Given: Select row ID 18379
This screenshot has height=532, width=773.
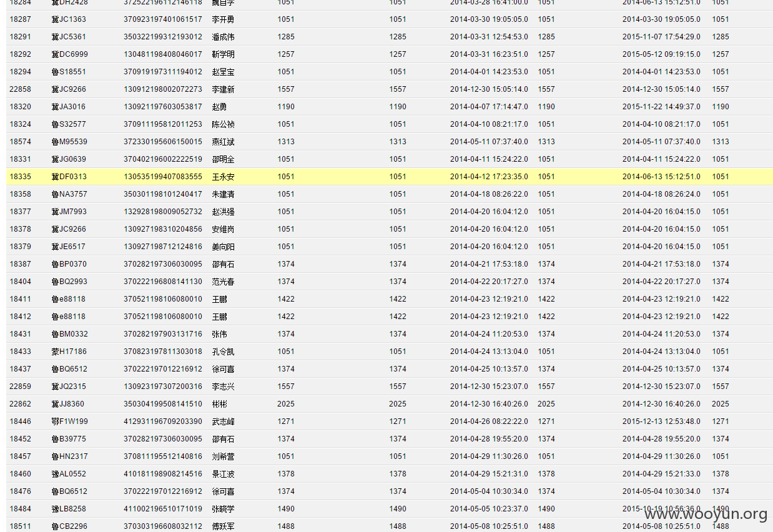Looking at the screenshot, I should pos(20,247).
